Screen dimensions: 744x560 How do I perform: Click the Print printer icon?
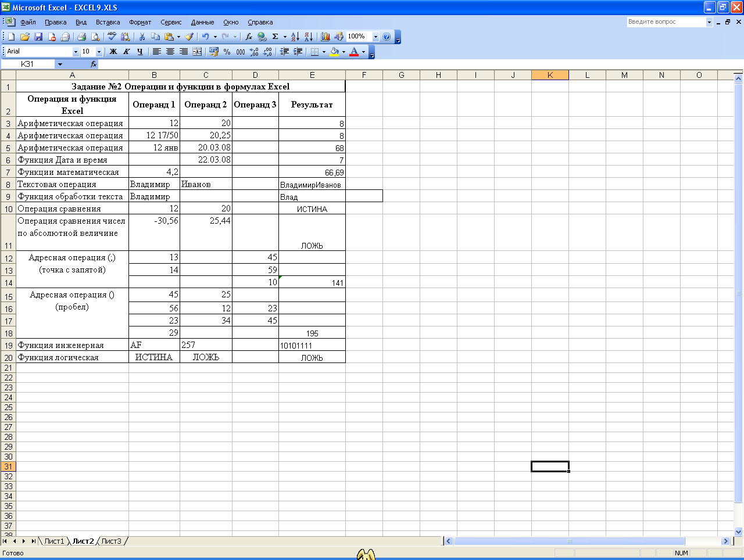point(81,37)
